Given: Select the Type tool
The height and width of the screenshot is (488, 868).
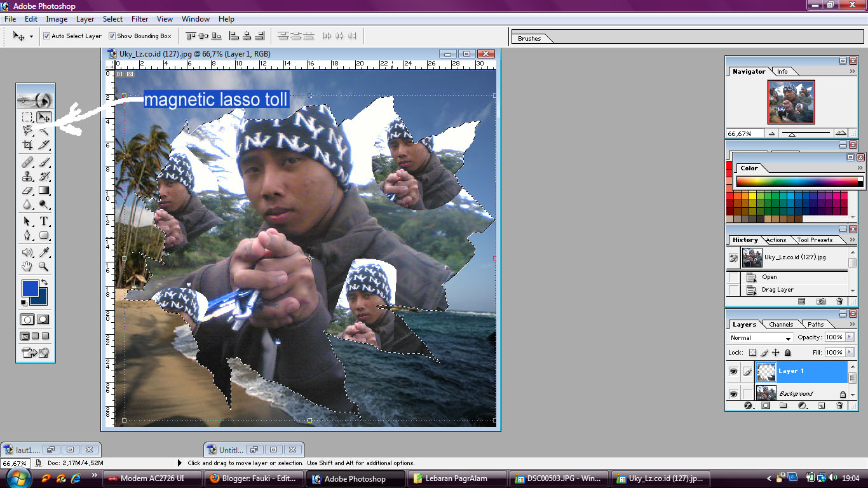Looking at the screenshot, I should [x=44, y=221].
